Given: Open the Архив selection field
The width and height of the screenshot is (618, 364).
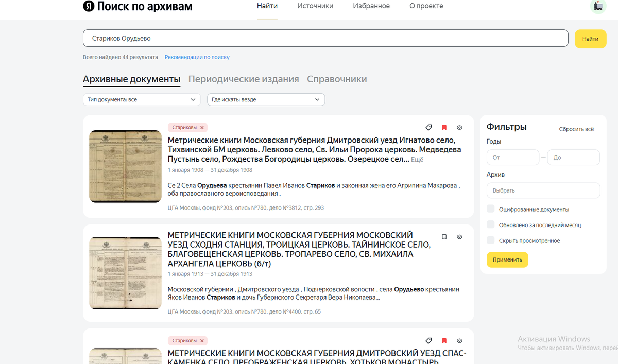Looking at the screenshot, I should tap(543, 190).
